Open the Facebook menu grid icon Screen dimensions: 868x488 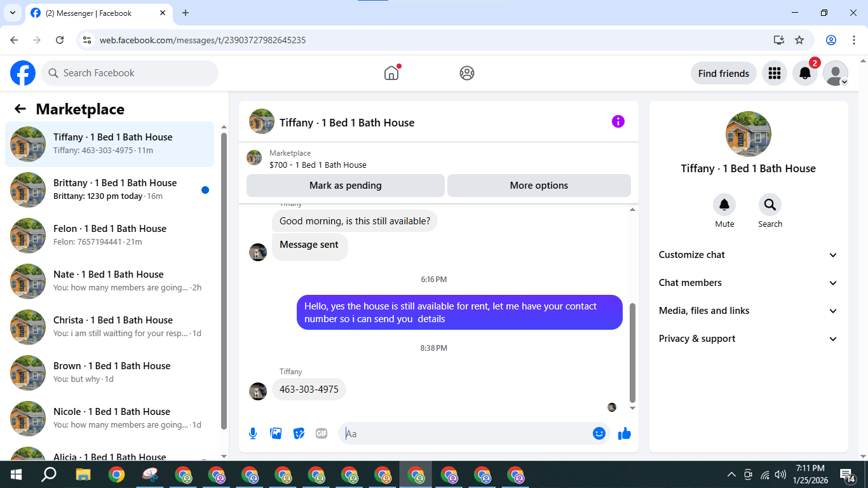(x=775, y=73)
